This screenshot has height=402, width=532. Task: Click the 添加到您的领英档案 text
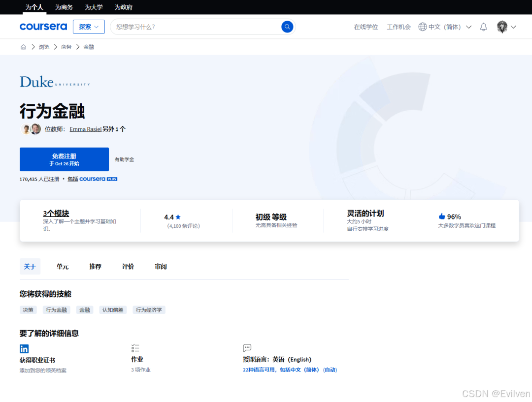coord(43,371)
